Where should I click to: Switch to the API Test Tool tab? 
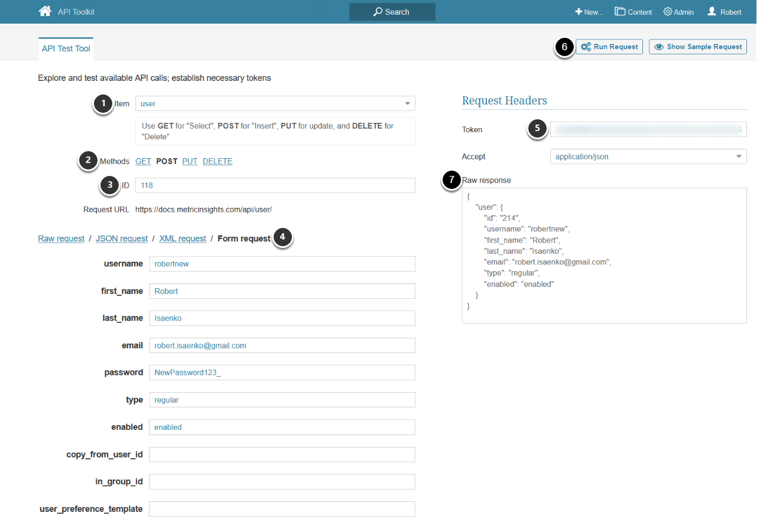[66, 48]
